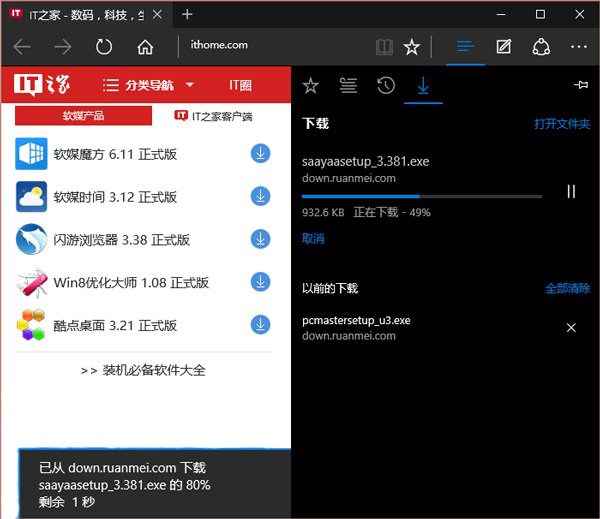600x519 pixels.
Task: Expand the 分类导航 dropdown
Action: (148, 85)
